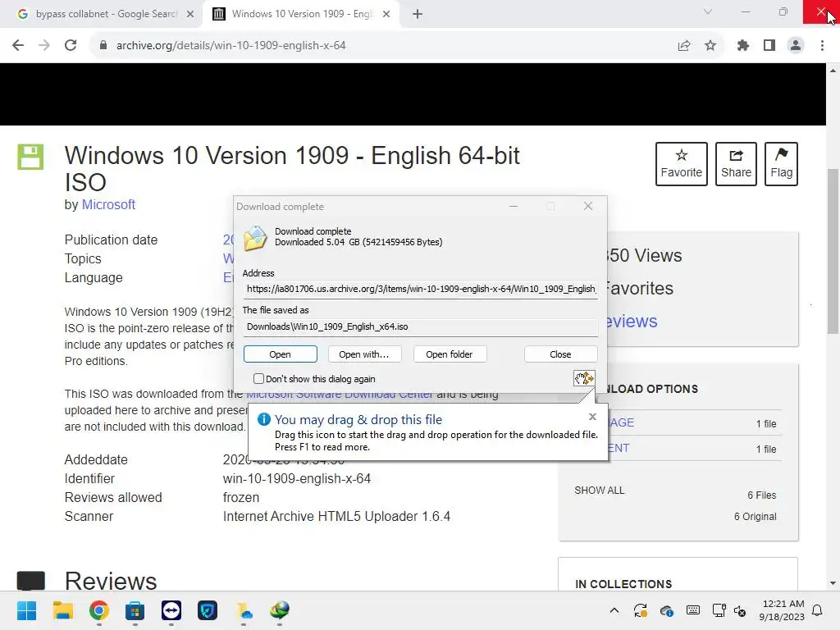Image resolution: width=840 pixels, height=630 pixels.
Task: Click the Address URL field in the dialog
Action: pyautogui.click(x=421, y=290)
